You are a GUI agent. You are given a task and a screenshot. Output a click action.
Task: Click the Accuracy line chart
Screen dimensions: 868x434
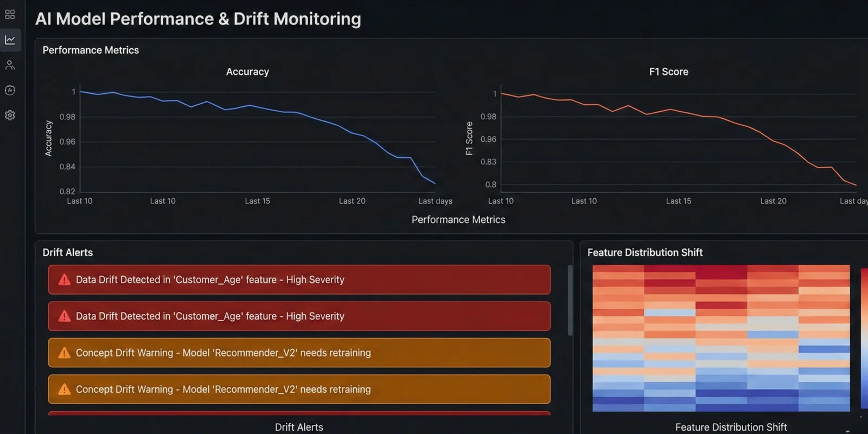click(x=258, y=138)
